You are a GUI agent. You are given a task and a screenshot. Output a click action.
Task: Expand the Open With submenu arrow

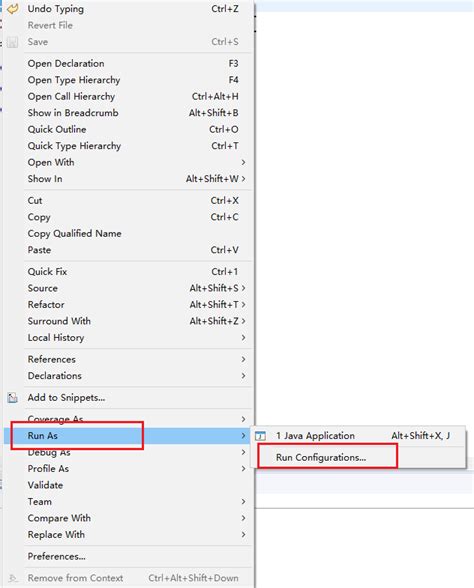pos(243,162)
